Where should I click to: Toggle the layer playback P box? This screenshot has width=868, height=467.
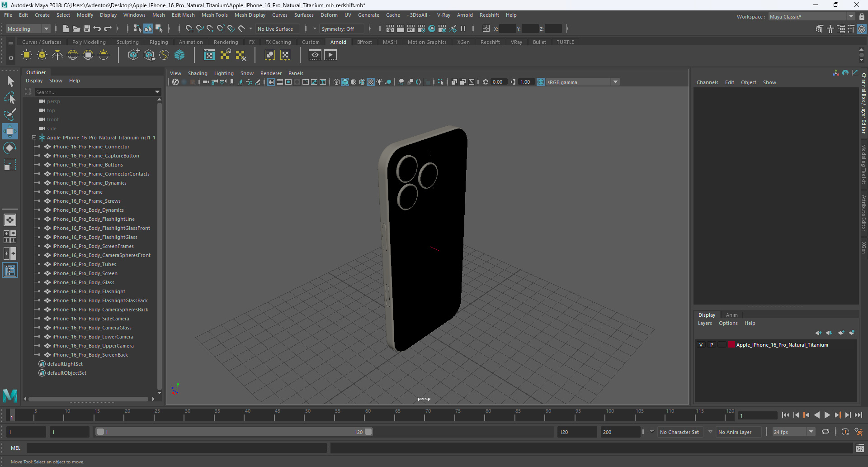pos(712,345)
